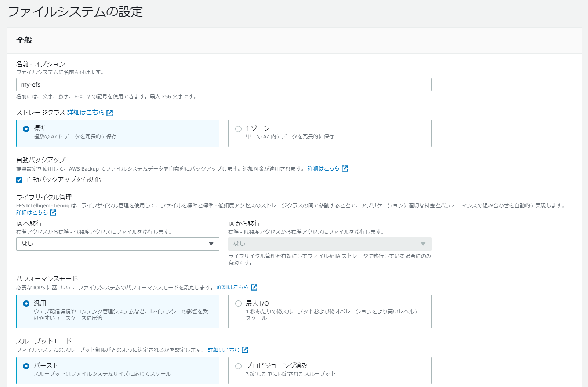Choose プロビジョニング済み throughput mode
This screenshot has height=387, width=588.
[x=238, y=366]
